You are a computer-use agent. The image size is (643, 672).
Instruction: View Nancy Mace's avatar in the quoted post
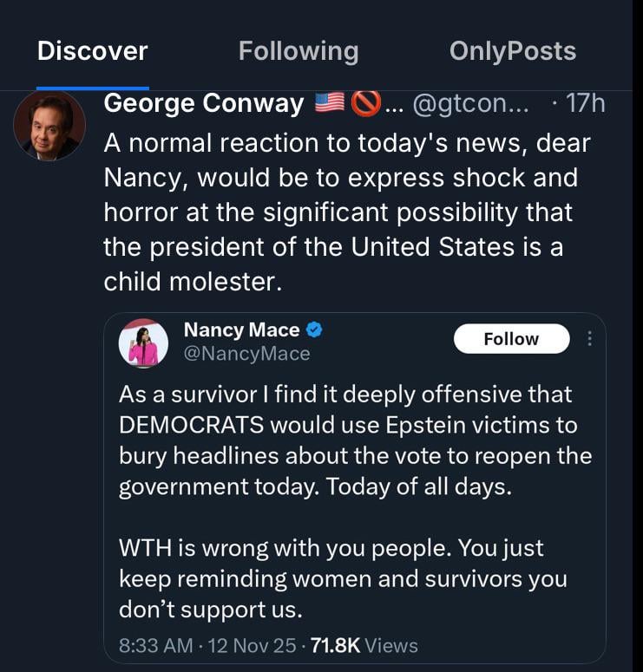(x=143, y=343)
